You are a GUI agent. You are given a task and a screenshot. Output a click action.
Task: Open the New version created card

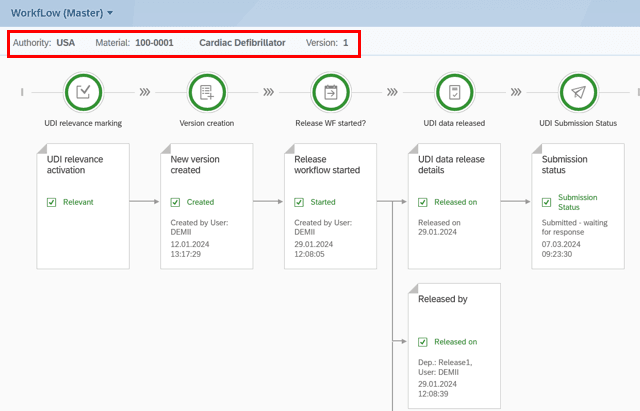coord(207,206)
